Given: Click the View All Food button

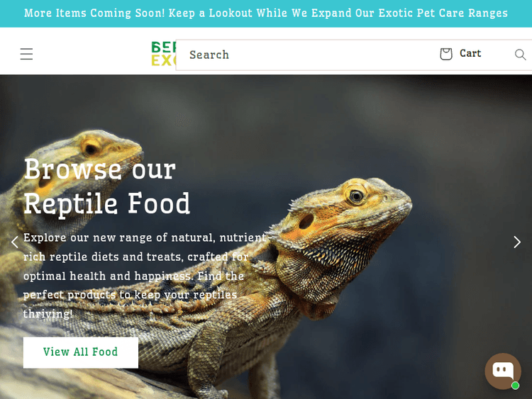Looking at the screenshot, I should (81, 352).
